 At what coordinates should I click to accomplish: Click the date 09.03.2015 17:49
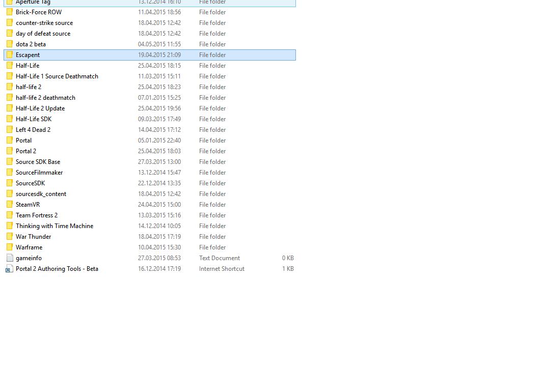tap(159, 119)
